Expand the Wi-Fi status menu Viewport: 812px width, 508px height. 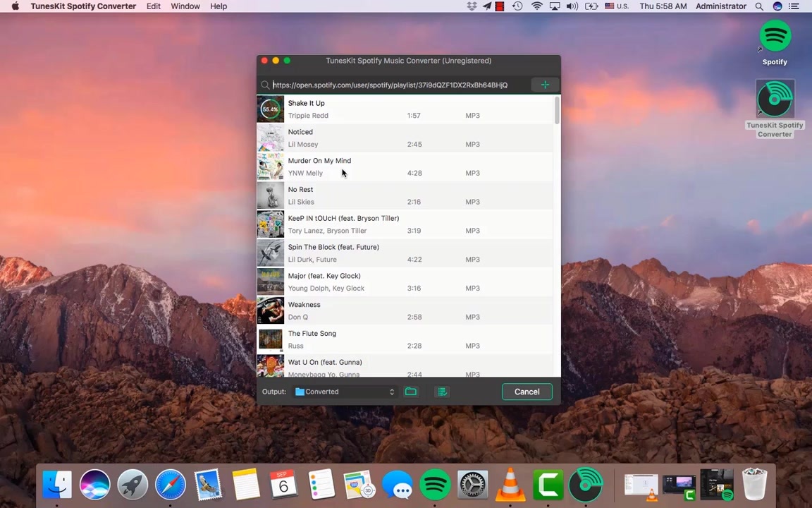(x=537, y=6)
